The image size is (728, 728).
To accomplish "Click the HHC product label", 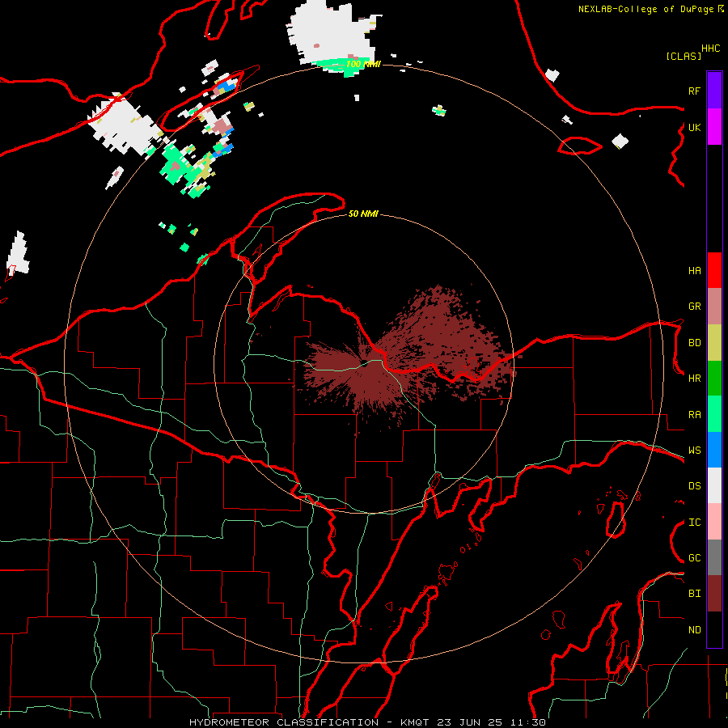I will click(x=710, y=49).
